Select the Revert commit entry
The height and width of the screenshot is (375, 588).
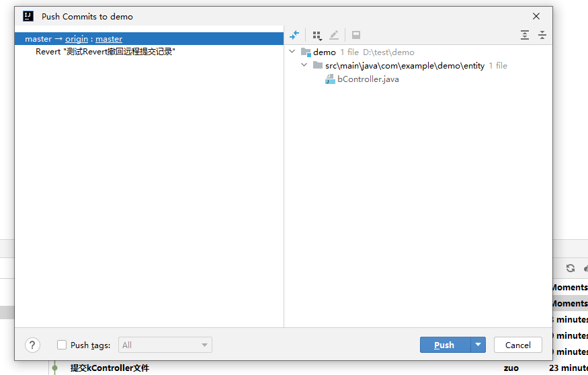pyautogui.click(x=105, y=52)
